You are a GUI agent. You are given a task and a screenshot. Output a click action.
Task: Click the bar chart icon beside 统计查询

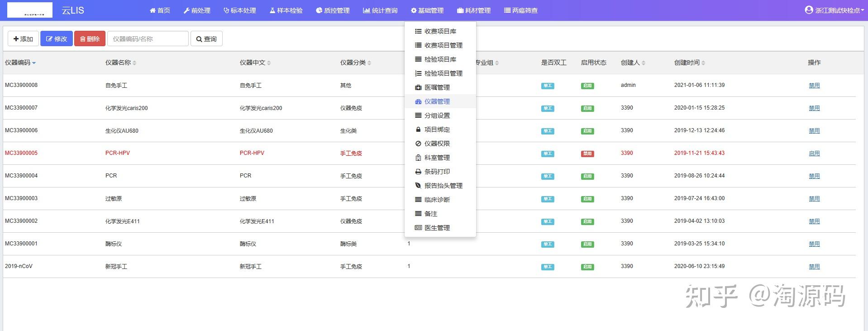(366, 10)
